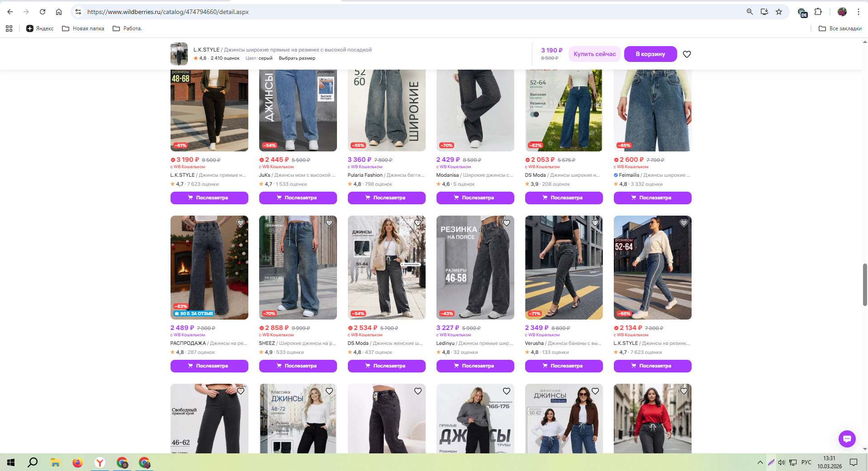Screen dimensions: 868x471
Task: Click the install app icon in address bar
Action: tap(764, 12)
